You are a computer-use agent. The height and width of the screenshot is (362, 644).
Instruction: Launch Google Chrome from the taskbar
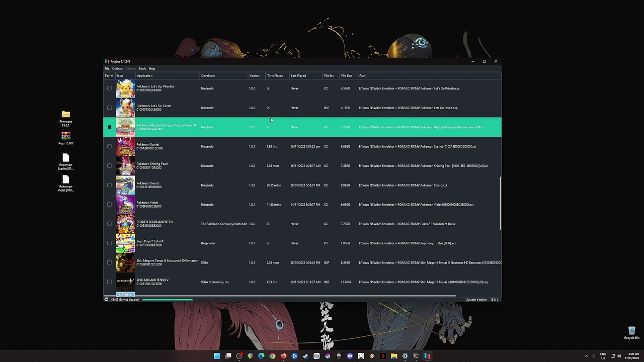pyautogui.click(x=272, y=356)
